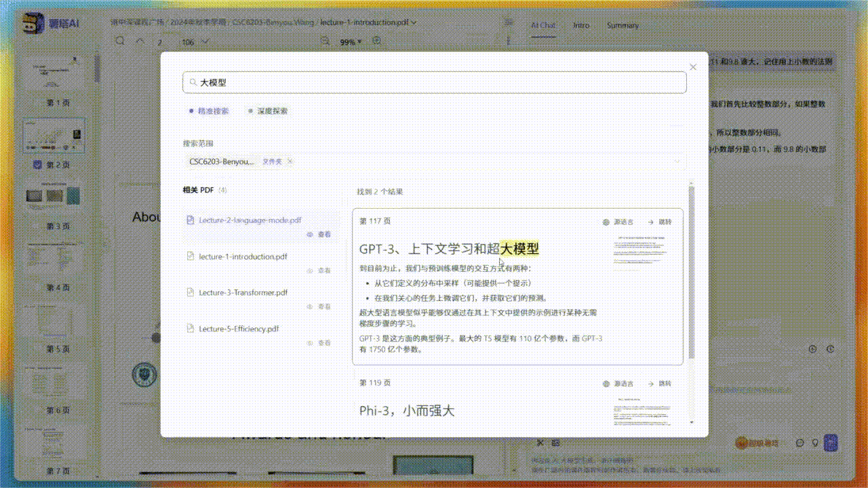868x488 pixels.
Task: Expand the 搜索范围 scope dropdown arrow
Action: pos(676,161)
